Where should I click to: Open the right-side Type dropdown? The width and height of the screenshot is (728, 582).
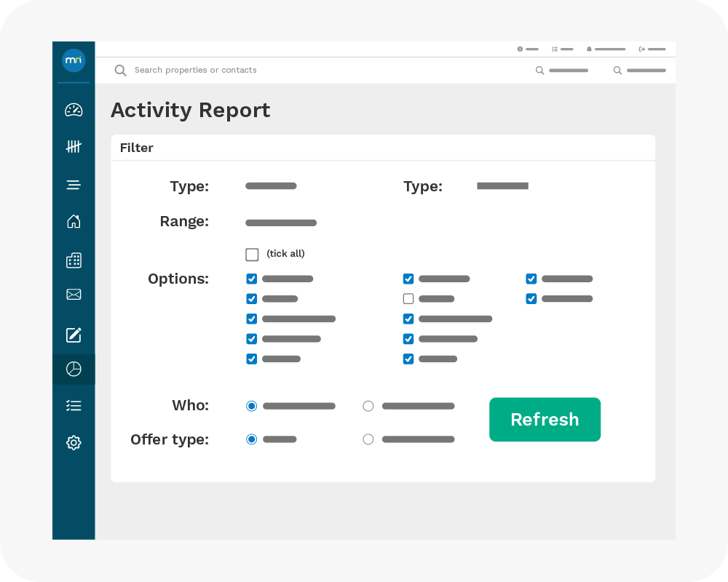click(x=502, y=186)
